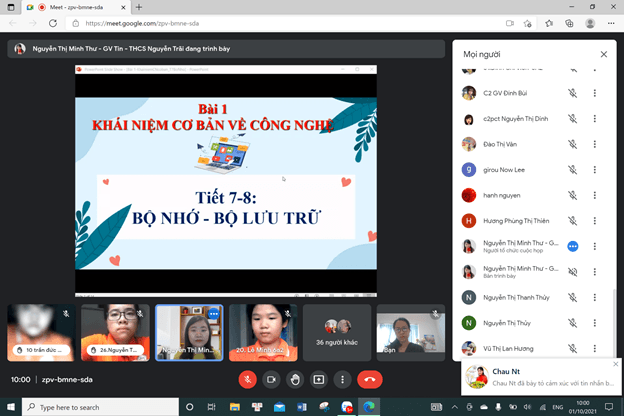
Task: Open more options for Vũ Thị Lan Hương
Action: tap(595, 348)
